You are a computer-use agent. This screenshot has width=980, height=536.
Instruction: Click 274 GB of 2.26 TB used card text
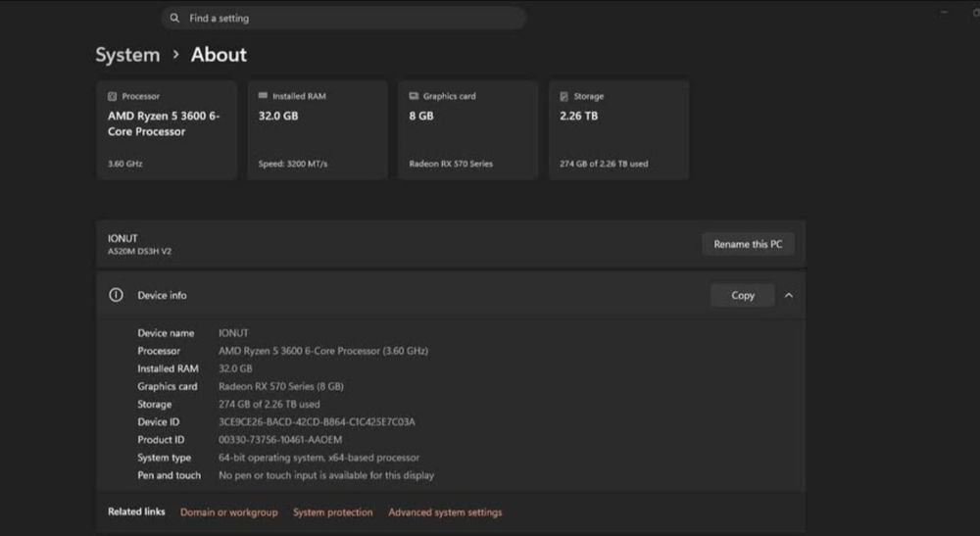coord(604,164)
